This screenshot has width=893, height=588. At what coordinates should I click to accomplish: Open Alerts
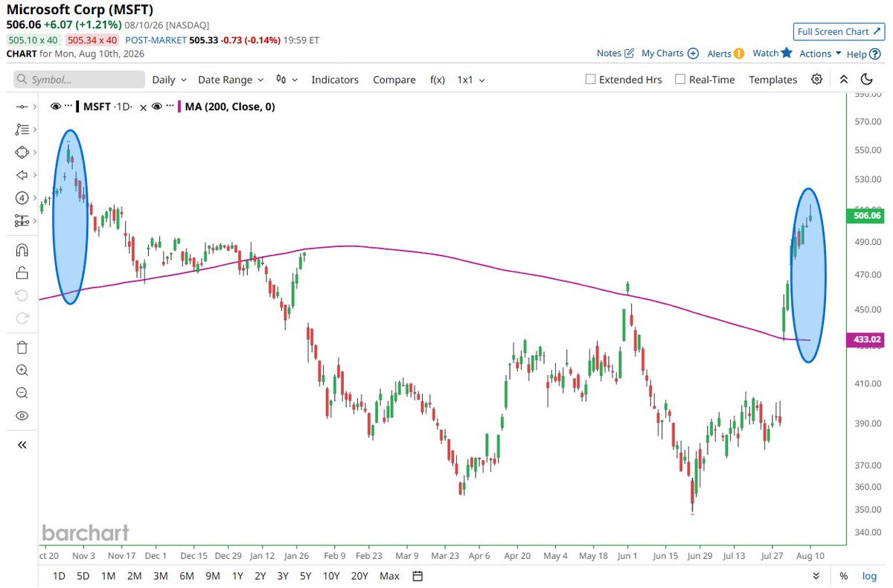(x=726, y=53)
